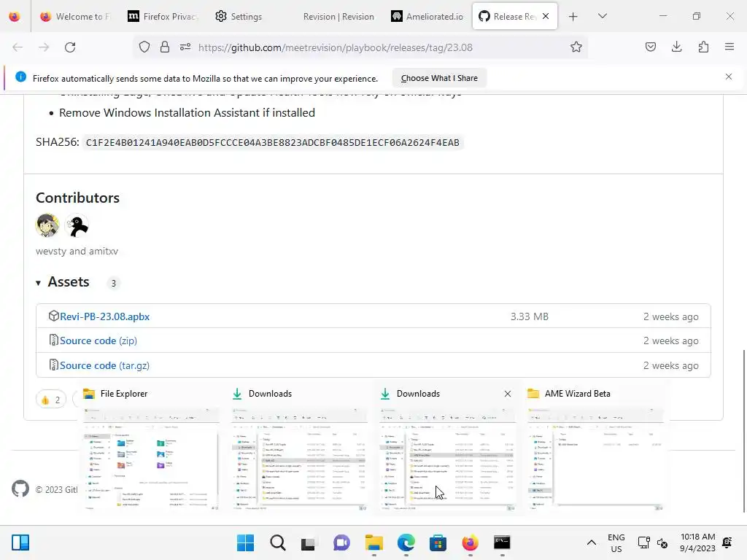Open GitHub logo in page footer
747x560 pixels.
tap(20, 489)
